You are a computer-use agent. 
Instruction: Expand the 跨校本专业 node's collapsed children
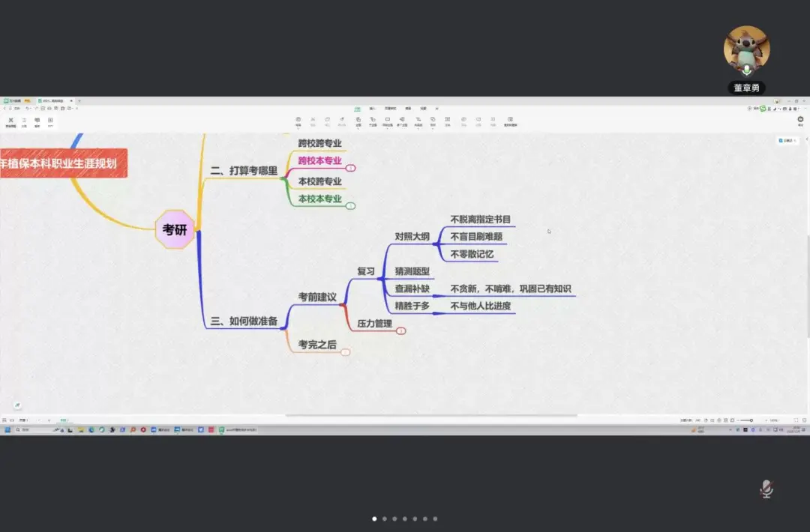pyautogui.click(x=350, y=168)
